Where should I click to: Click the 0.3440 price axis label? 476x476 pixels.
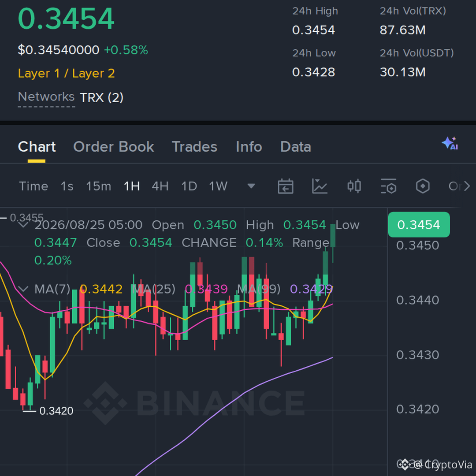pos(418,300)
